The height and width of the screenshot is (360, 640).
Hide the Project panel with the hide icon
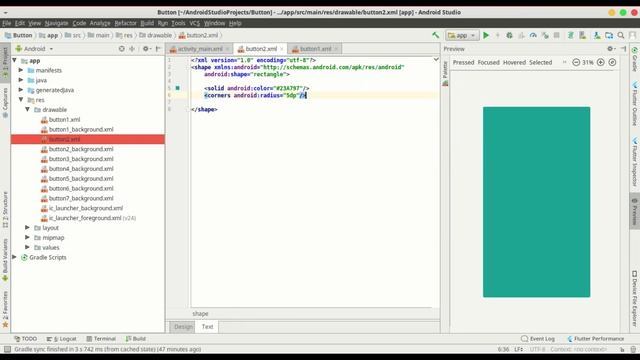[158, 49]
